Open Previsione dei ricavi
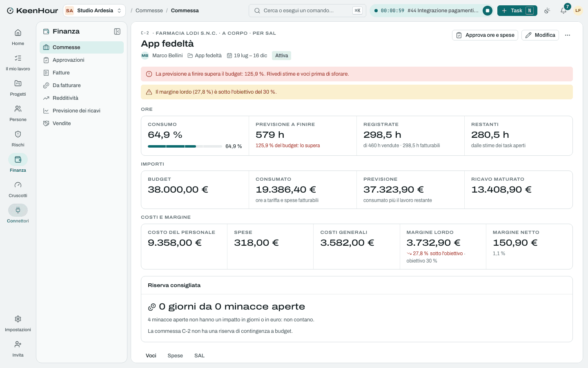The height and width of the screenshot is (368, 588). (82, 111)
